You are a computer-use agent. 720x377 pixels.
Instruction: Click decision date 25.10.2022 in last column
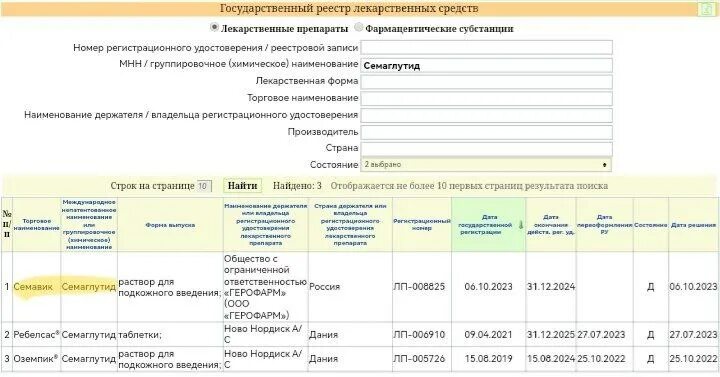pyautogui.click(x=693, y=358)
